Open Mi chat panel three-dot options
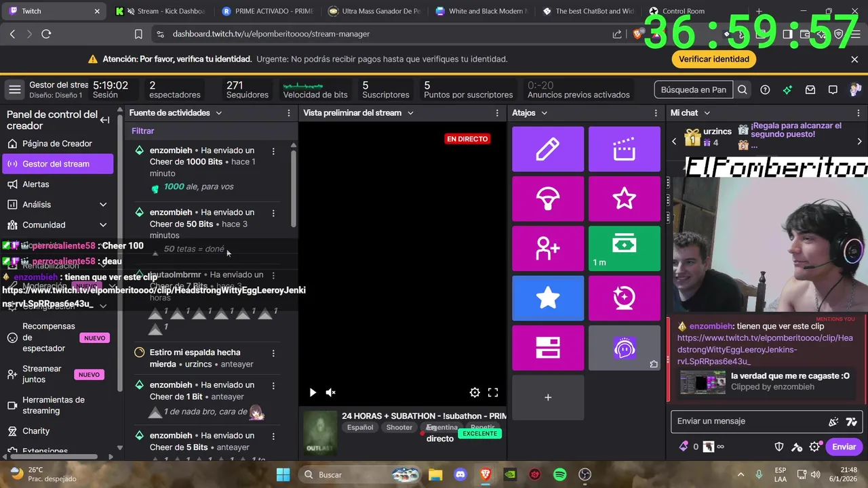 point(859,113)
